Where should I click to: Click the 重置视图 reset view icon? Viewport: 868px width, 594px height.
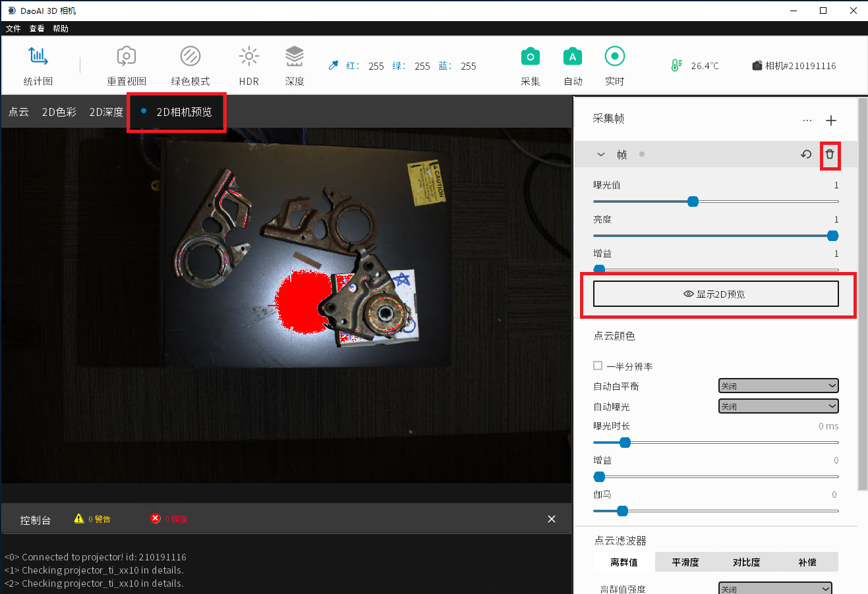(126, 57)
